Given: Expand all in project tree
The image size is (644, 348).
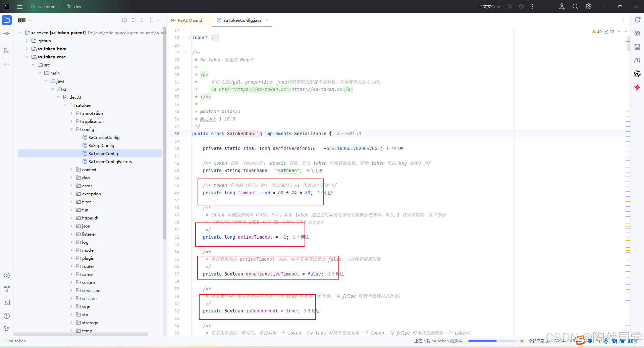Looking at the screenshot, I should click(133, 20).
